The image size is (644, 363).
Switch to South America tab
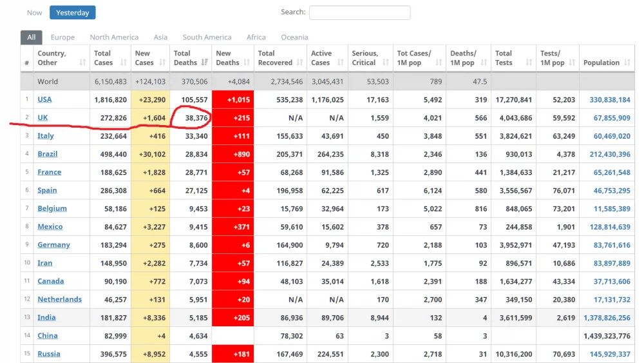tap(207, 37)
